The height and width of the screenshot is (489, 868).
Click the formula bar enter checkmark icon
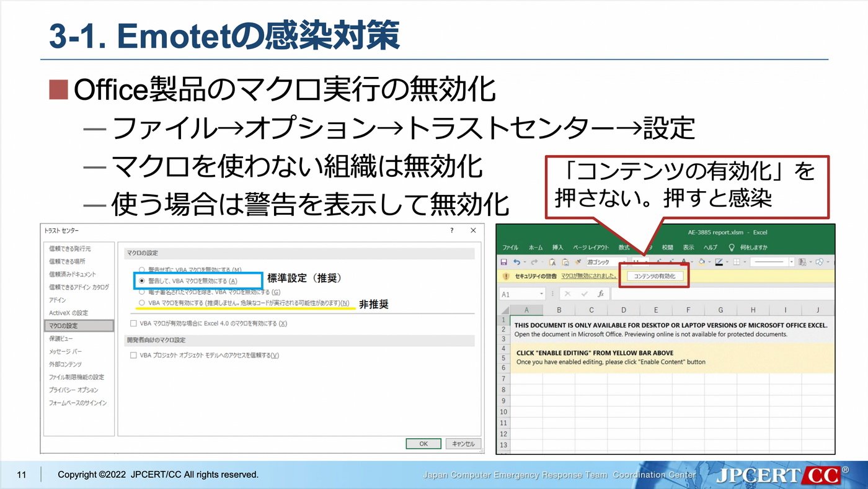583,294
